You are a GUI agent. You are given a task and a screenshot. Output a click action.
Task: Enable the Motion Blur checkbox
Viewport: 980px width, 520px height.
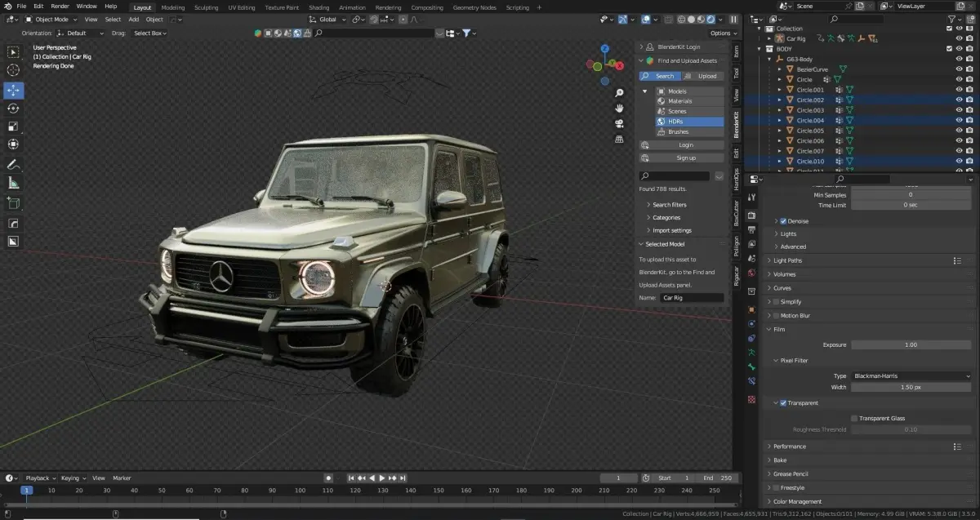[x=775, y=316]
